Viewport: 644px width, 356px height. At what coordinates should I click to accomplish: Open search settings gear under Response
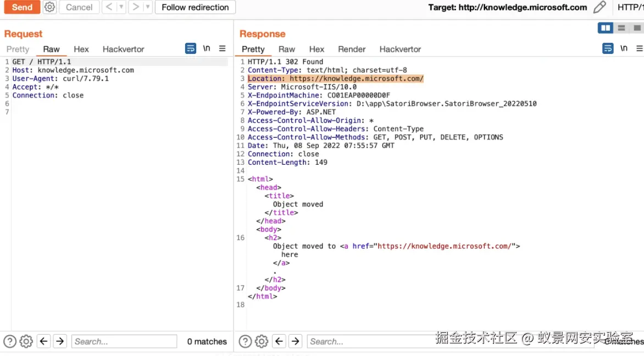coord(261,341)
